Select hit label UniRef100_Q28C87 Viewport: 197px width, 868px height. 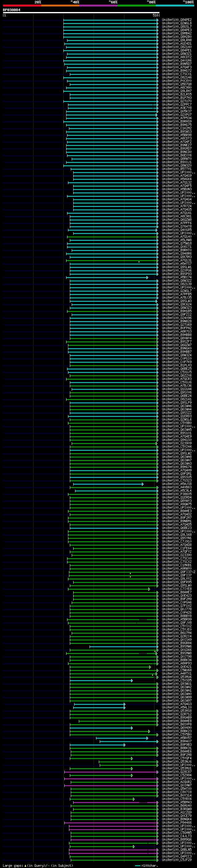coord(177,772)
